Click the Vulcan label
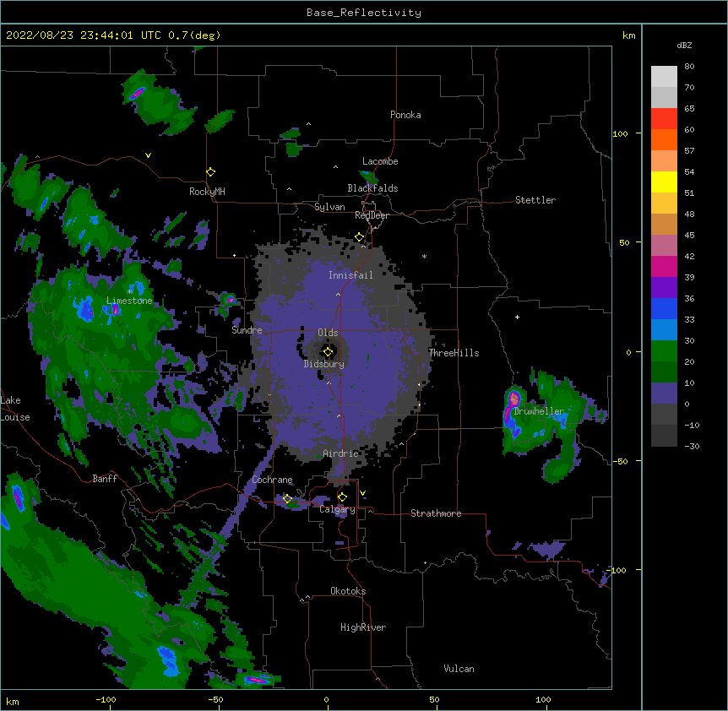 point(459,669)
